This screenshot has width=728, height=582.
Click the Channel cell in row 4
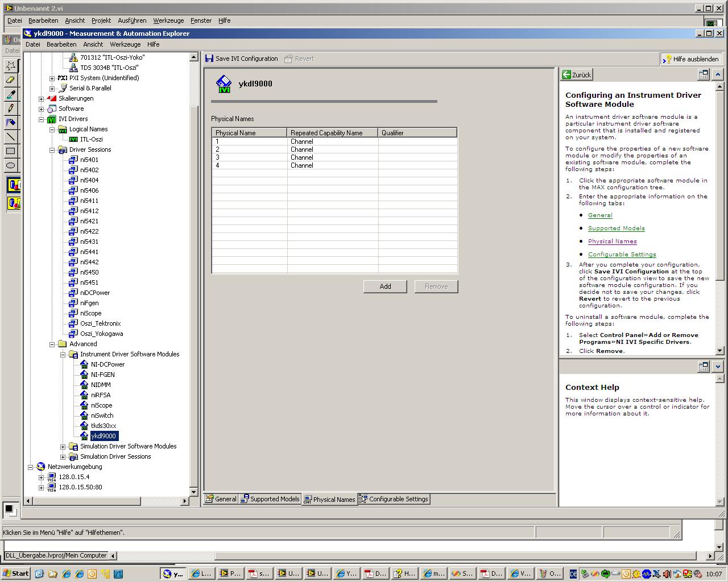click(333, 165)
